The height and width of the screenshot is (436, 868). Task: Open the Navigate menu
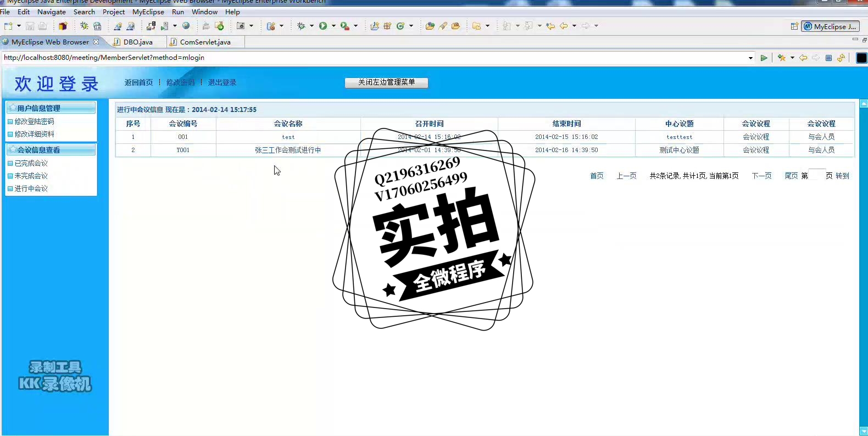tap(52, 12)
